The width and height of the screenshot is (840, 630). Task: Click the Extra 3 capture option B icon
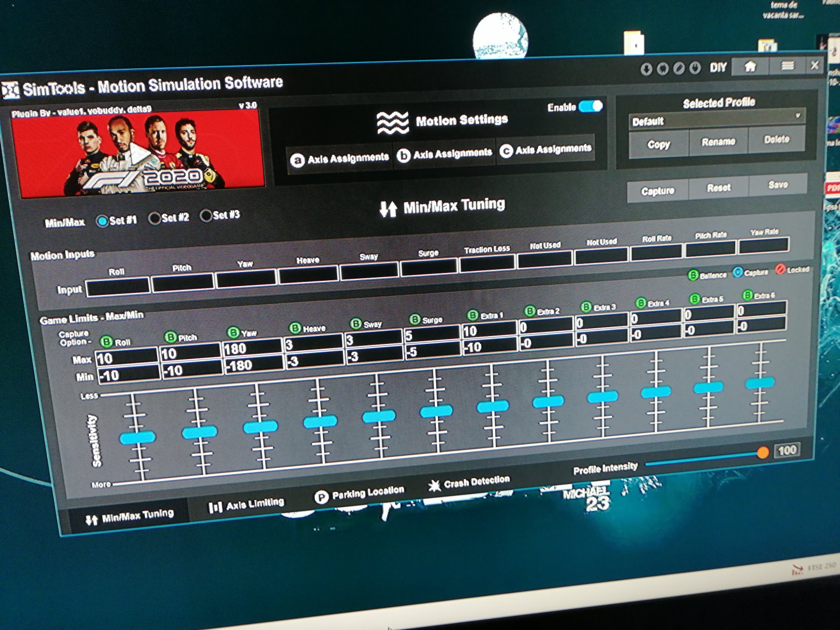coord(586,307)
